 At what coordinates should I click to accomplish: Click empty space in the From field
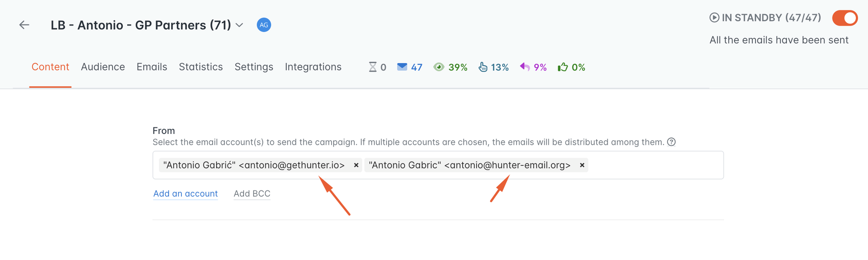pos(655,165)
